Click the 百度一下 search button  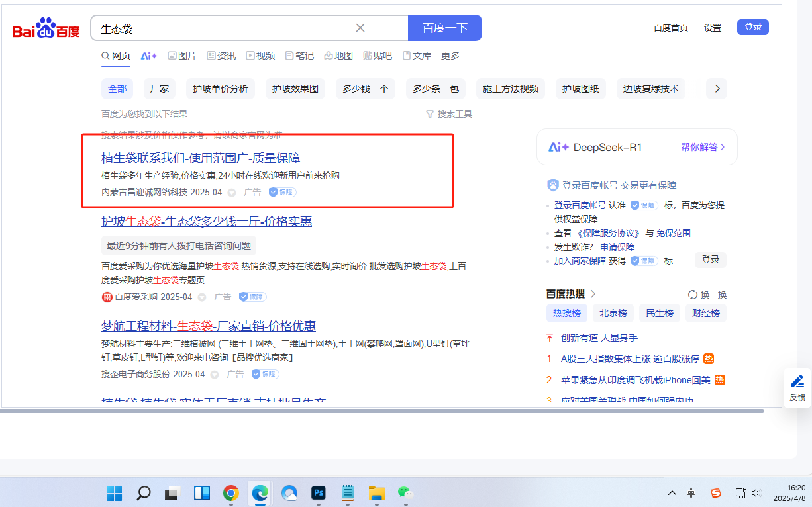point(445,28)
